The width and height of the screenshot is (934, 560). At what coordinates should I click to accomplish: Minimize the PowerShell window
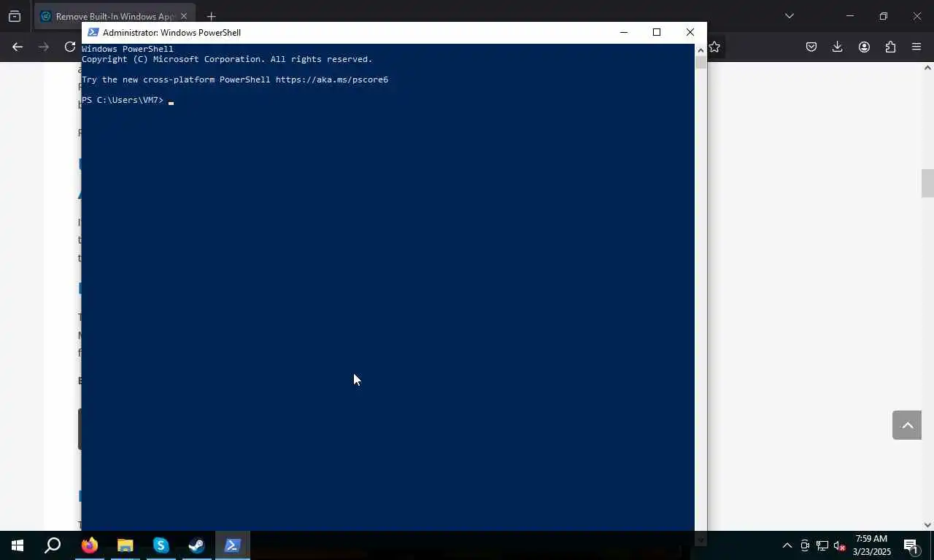tap(623, 32)
